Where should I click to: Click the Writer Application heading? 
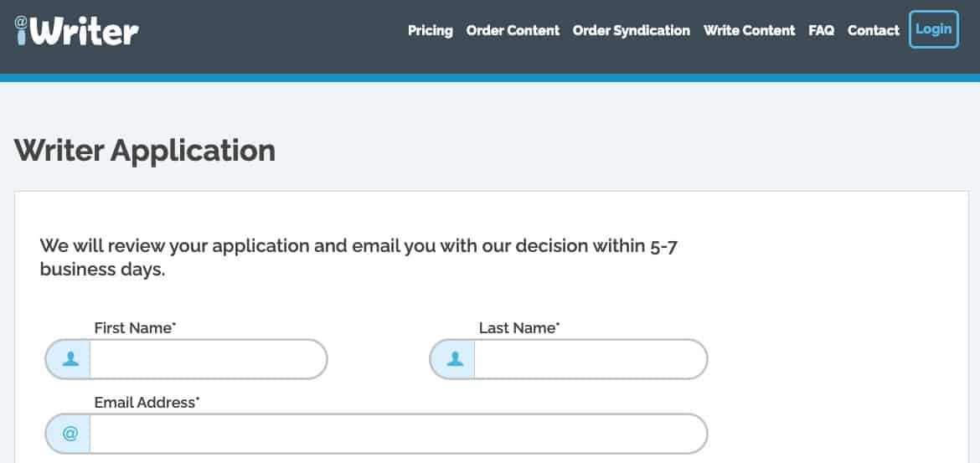click(145, 151)
